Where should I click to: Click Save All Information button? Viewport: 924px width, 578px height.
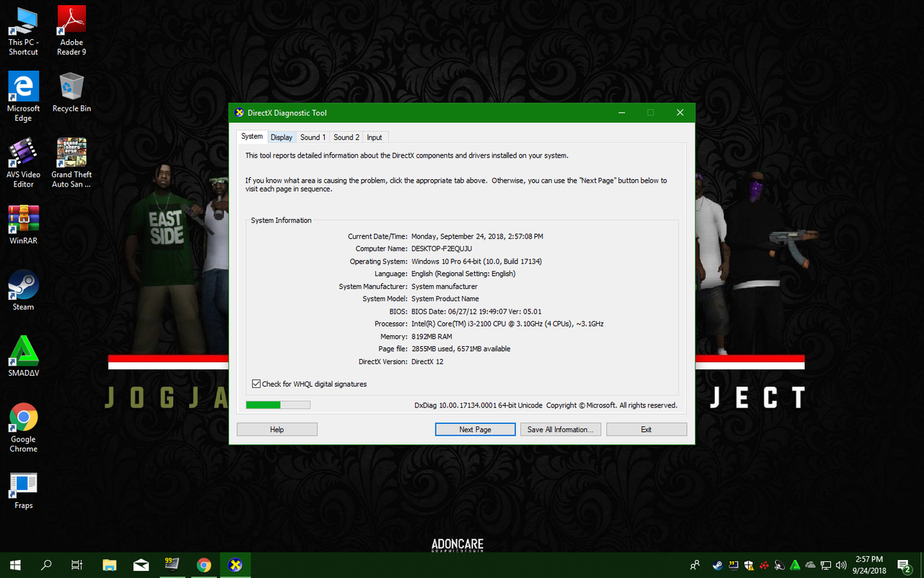560,429
